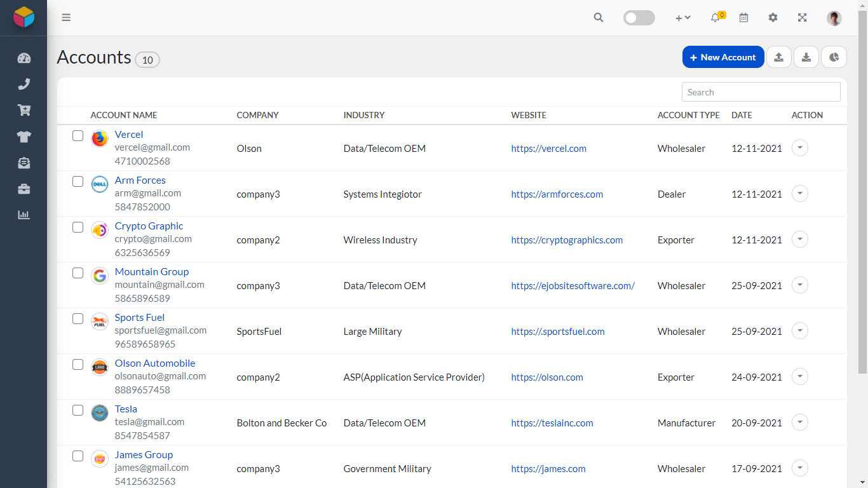Check the Olson Automobile row checkbox
The width and height of the screenshot is (868, 488).
point(78,364)
